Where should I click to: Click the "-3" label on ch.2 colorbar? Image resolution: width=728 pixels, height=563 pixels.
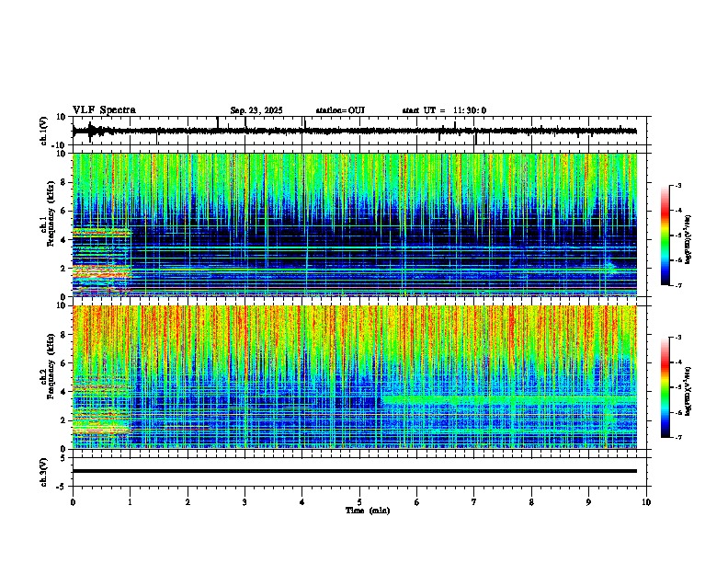[677, 338]
